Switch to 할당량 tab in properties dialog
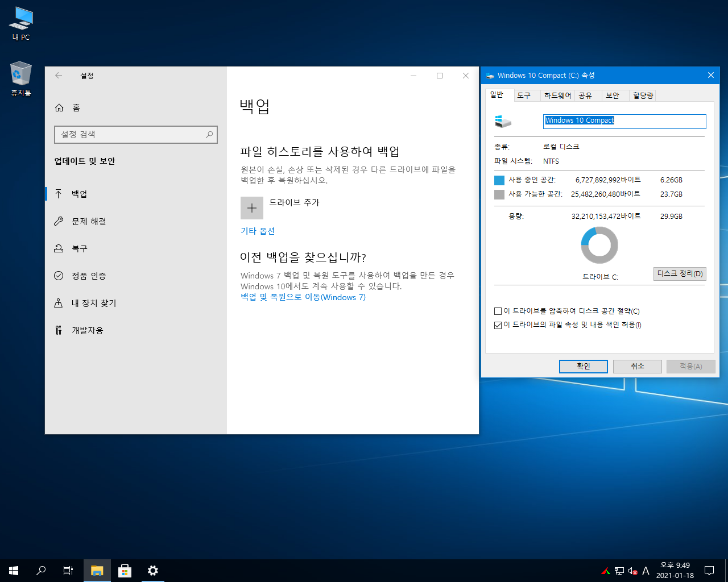The width and height of the screenshot is (728, 582). click(643, 95)
